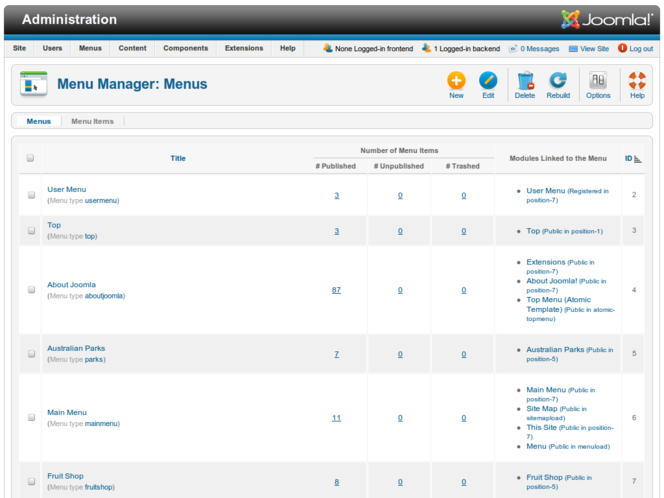Open the 0 Messages indicator

coord(535,48)
